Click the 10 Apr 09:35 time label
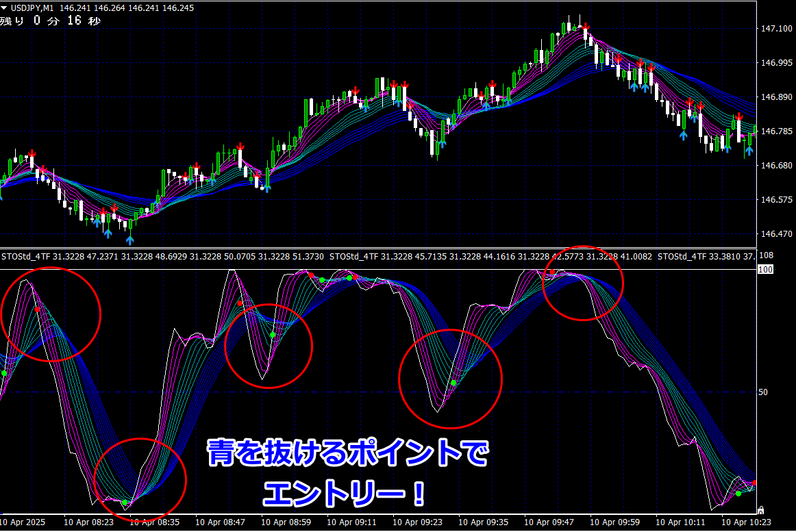Image resolution: width=796 pixels, height=532 pixels. pyautogui.click(x=484, y=522)
